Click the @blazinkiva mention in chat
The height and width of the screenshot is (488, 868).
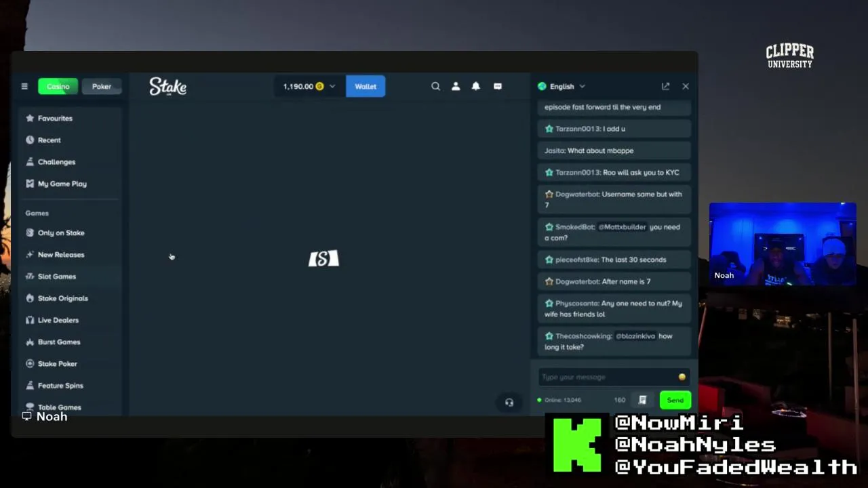pyautogui.click(x=635, y=336)
